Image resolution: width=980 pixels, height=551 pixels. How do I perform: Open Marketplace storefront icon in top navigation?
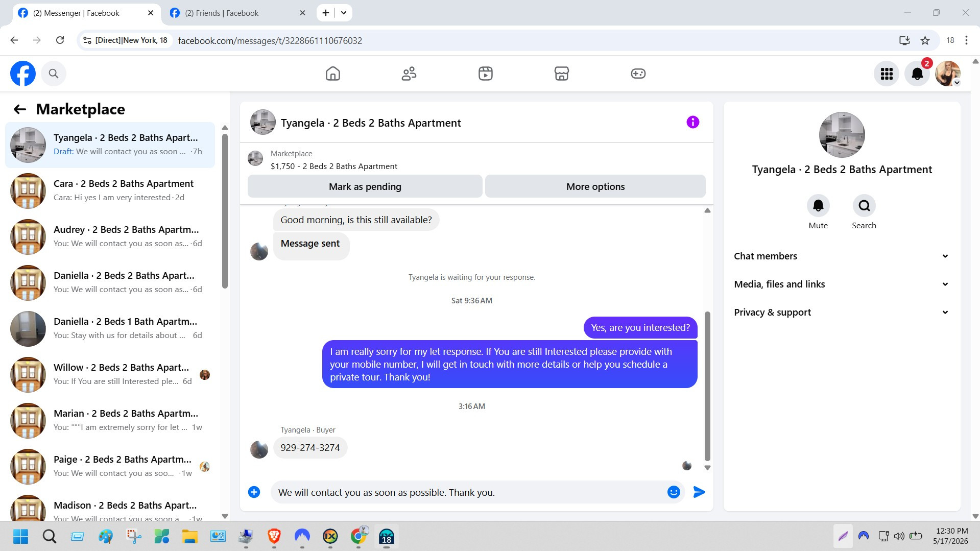pos(562,74)
